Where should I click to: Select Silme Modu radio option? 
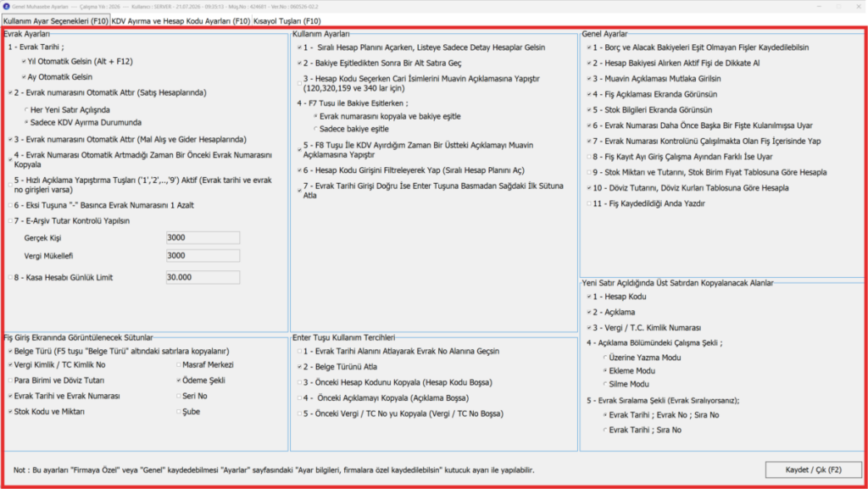[605, 385]
